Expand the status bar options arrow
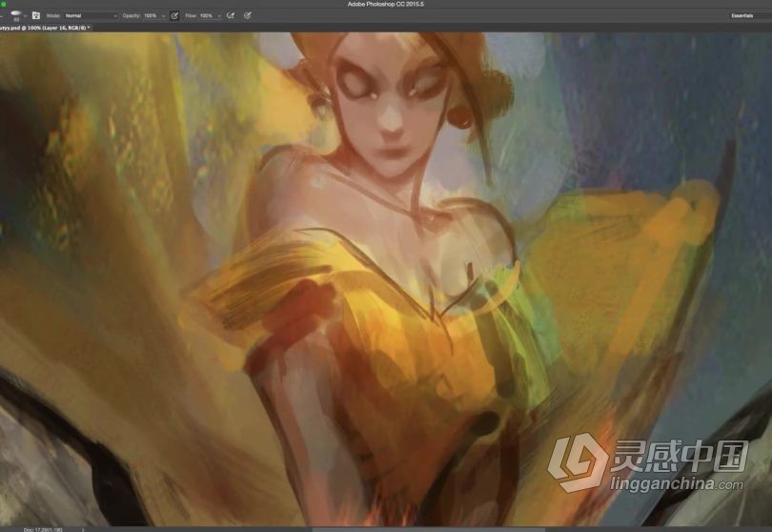 click(83, 527)
